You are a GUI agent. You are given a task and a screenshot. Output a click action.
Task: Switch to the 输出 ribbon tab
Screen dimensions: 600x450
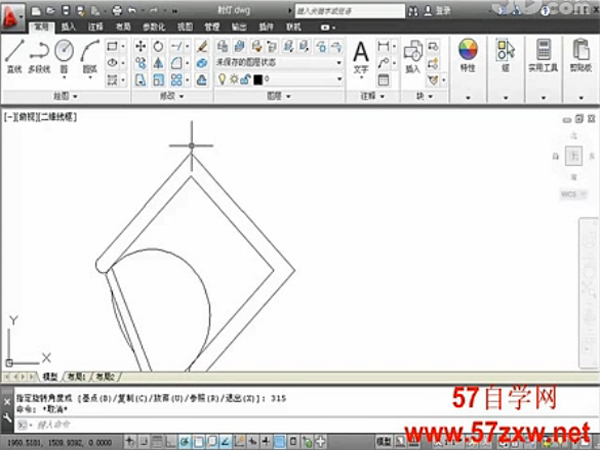239,27
